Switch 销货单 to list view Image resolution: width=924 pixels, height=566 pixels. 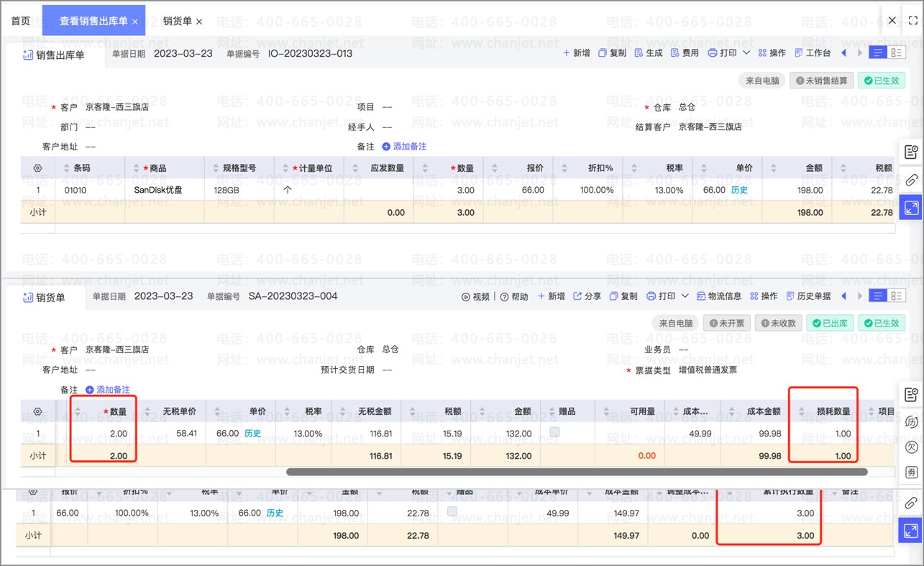878,296
